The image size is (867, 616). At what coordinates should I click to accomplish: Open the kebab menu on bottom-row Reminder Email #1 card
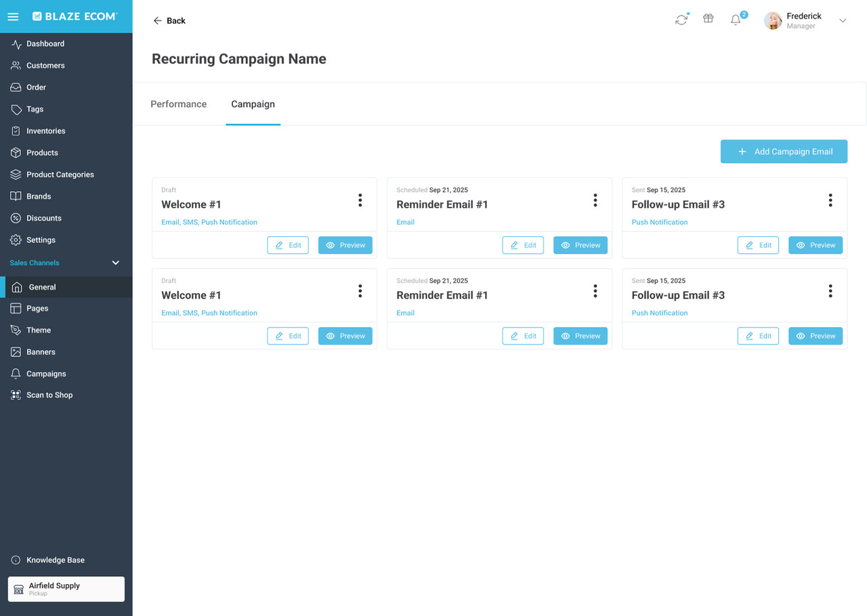[595, 290]
